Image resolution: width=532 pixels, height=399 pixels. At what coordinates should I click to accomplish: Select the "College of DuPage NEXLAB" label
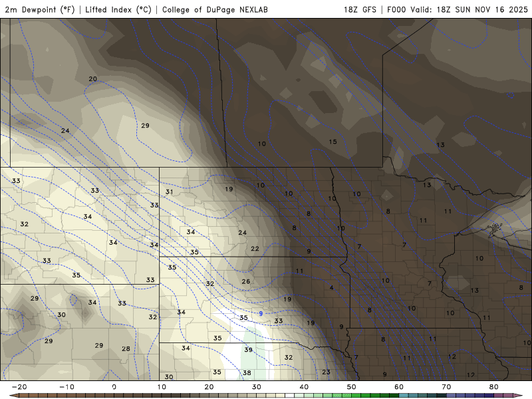[215, 9]
